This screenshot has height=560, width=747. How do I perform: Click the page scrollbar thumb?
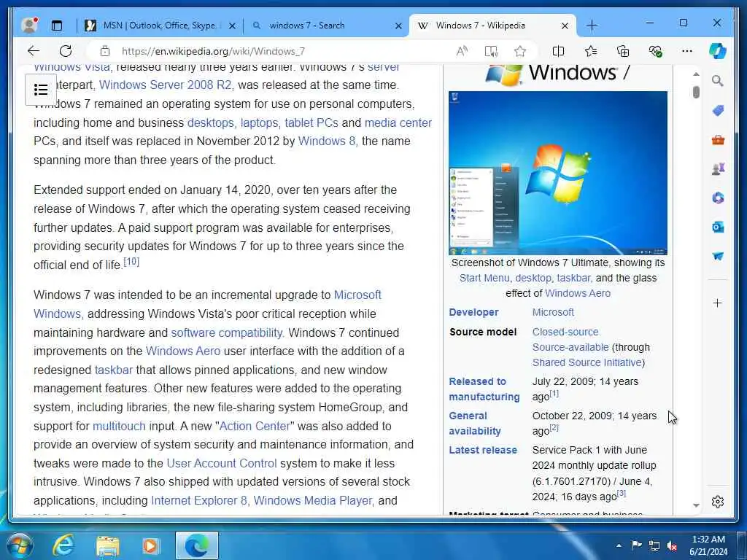coord(696,92)
